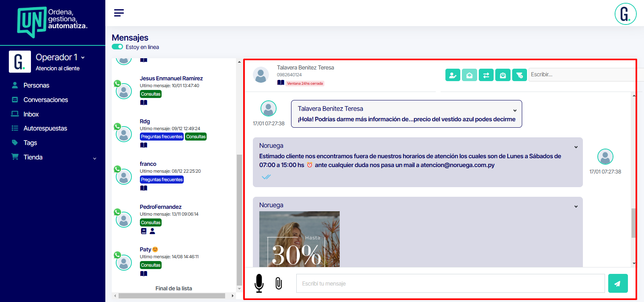Screen dimensions: 644x302
Task: Click the Conversaciones sidebar icon
Action: tap(15, 100)
